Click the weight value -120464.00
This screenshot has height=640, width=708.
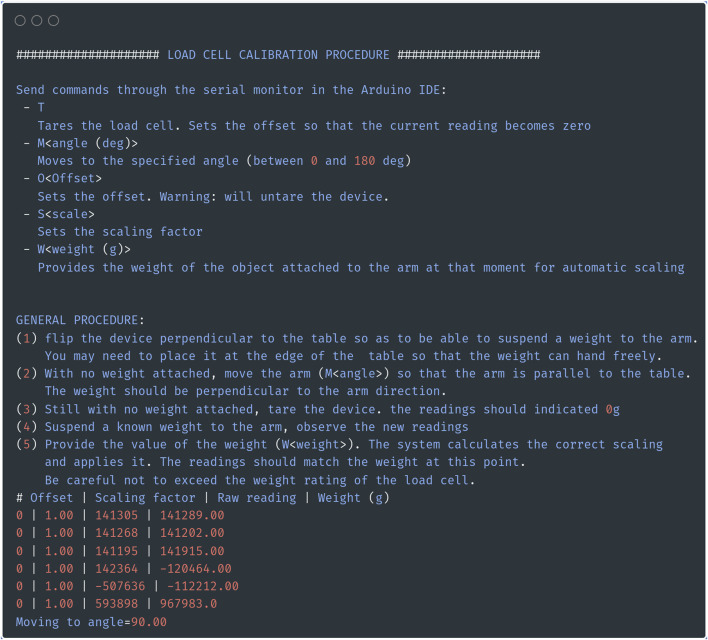(196, 569)
